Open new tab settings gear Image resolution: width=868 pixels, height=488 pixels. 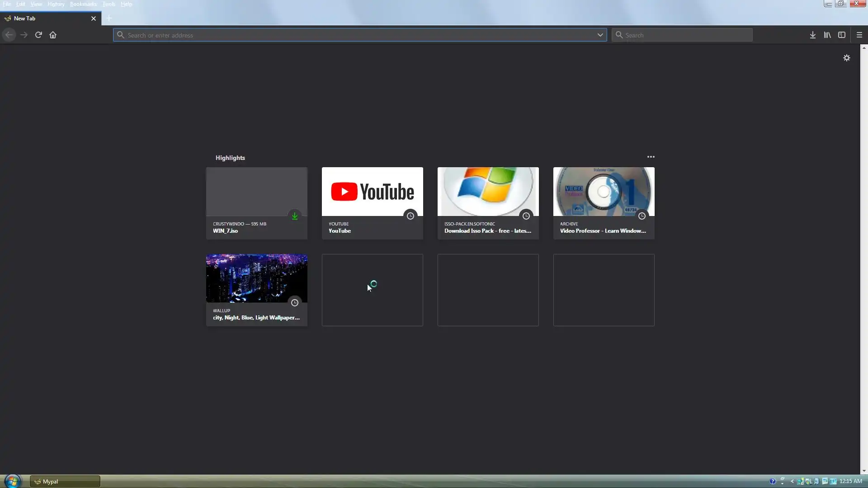846,58
